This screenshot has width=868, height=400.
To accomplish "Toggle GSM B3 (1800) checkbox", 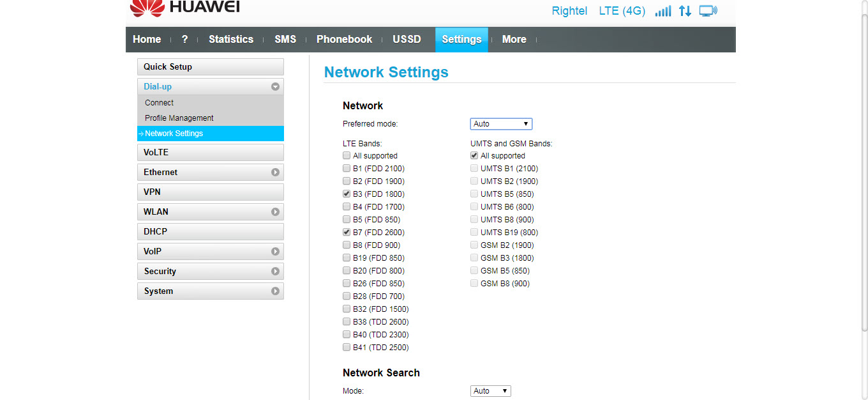I will 474,258.
